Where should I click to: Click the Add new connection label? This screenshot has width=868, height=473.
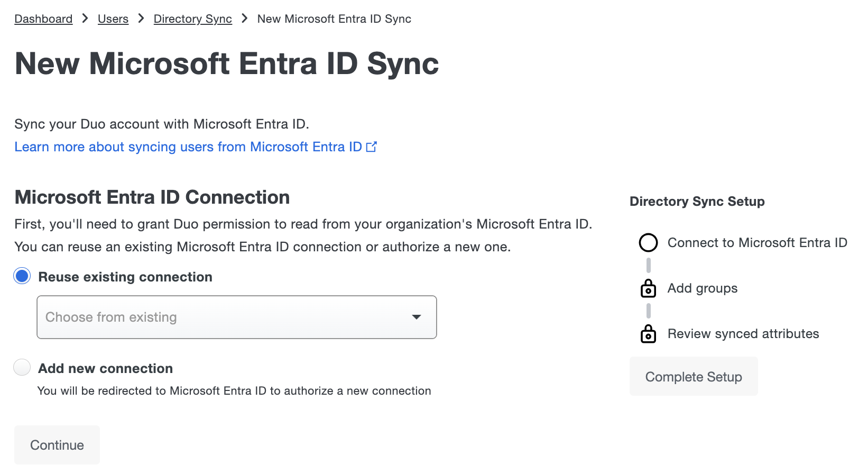106,368
